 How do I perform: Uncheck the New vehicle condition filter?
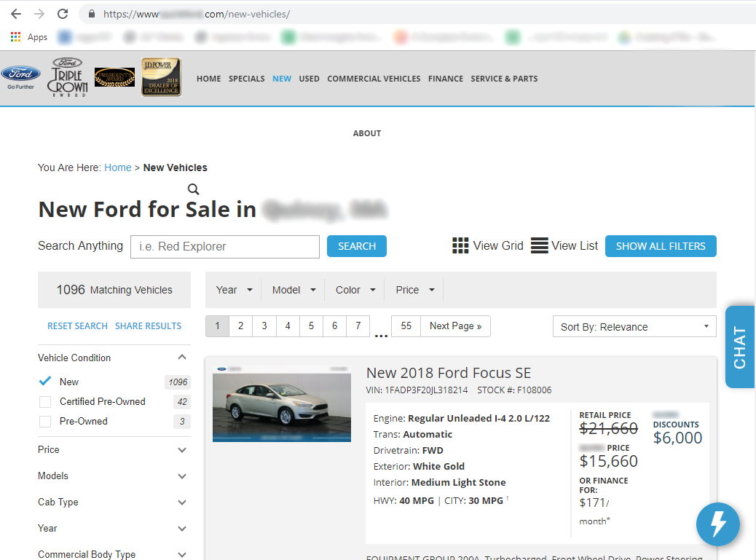[45, 382]
